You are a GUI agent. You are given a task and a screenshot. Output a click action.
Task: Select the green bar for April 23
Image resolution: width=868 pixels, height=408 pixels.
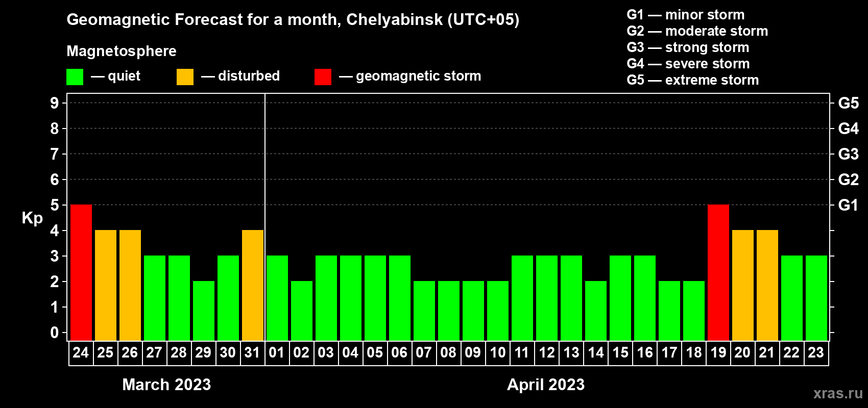pos(816,298)
